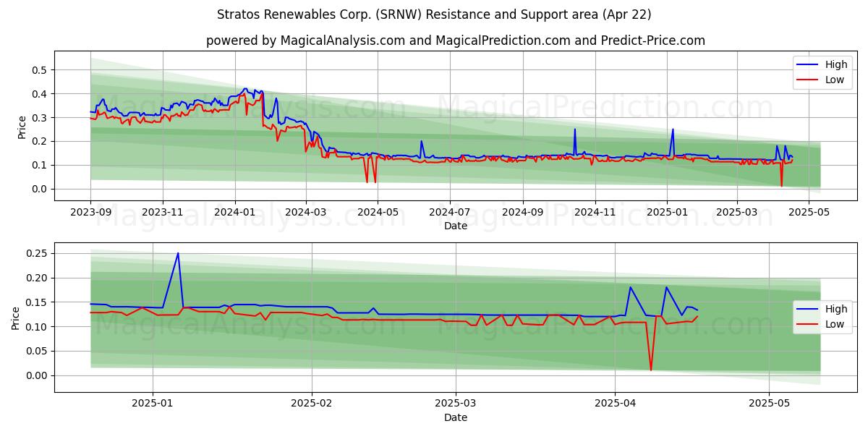Click the '2024-05' date label on top axis

pos(377,213)
